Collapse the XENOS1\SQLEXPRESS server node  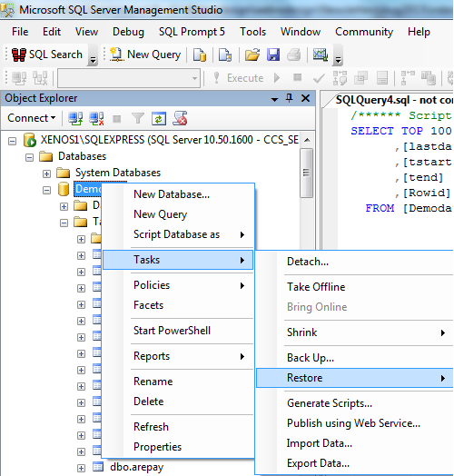tap(12, 141)
